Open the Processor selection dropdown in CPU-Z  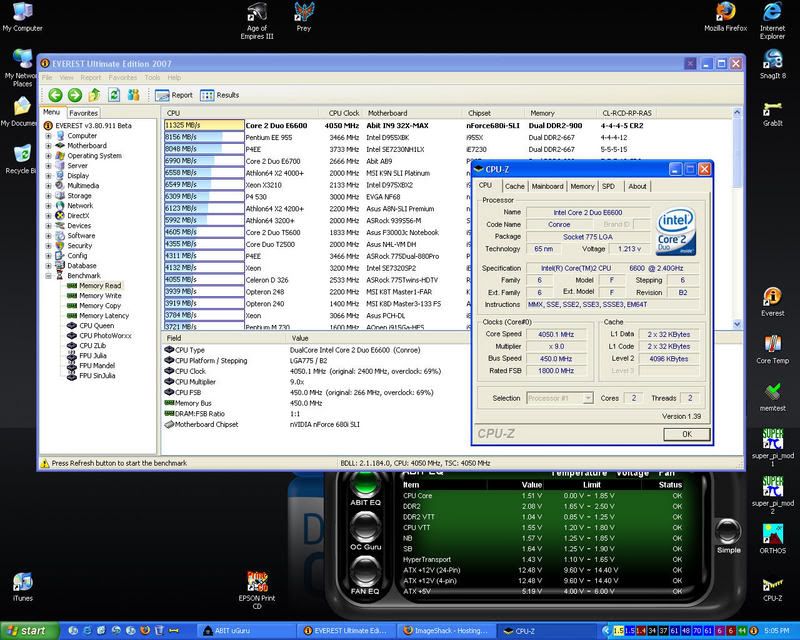coord(588,398)
